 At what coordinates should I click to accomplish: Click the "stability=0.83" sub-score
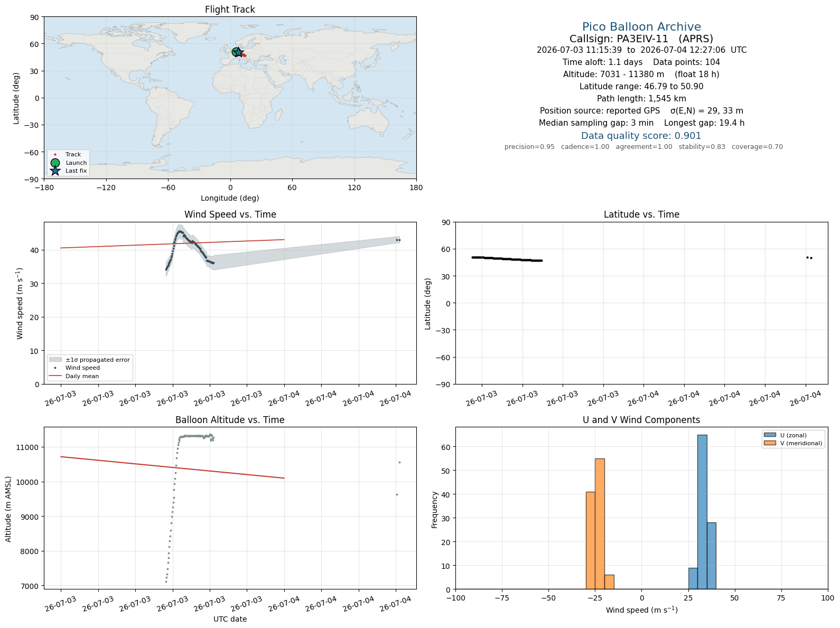(702, 147)
